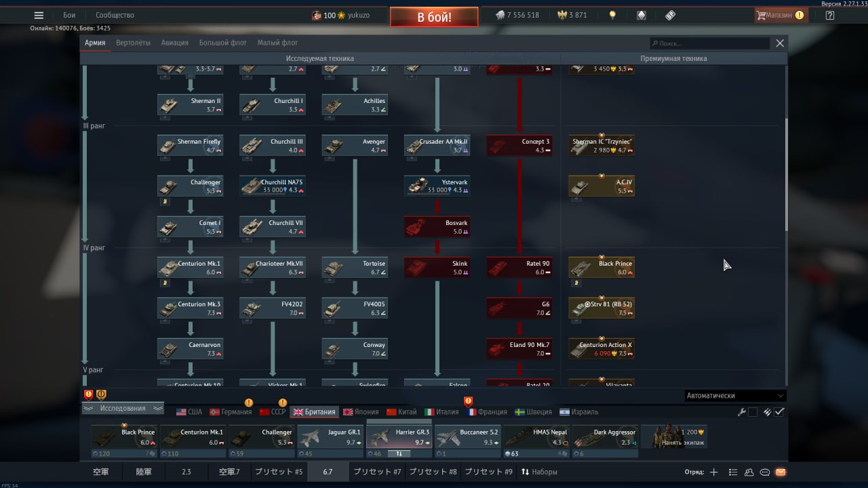Select the Ystervark vehicle
This screenshot has width=868, height=488.
[437, 186]
